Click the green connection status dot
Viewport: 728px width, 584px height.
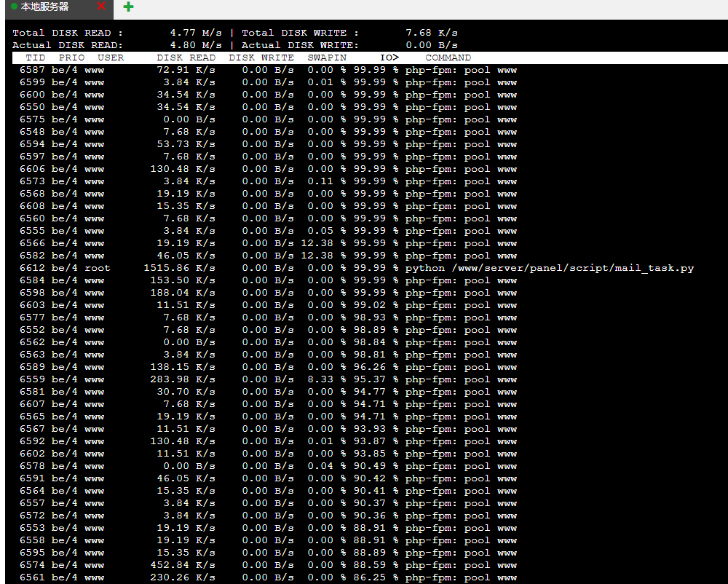coord(15,7)
